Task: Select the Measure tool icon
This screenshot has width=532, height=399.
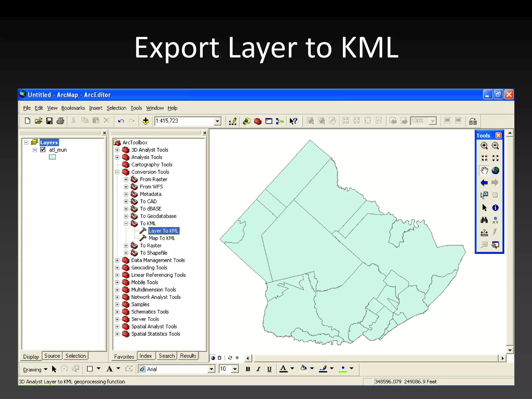Action: pyautogui.click(x=484, y=232)
